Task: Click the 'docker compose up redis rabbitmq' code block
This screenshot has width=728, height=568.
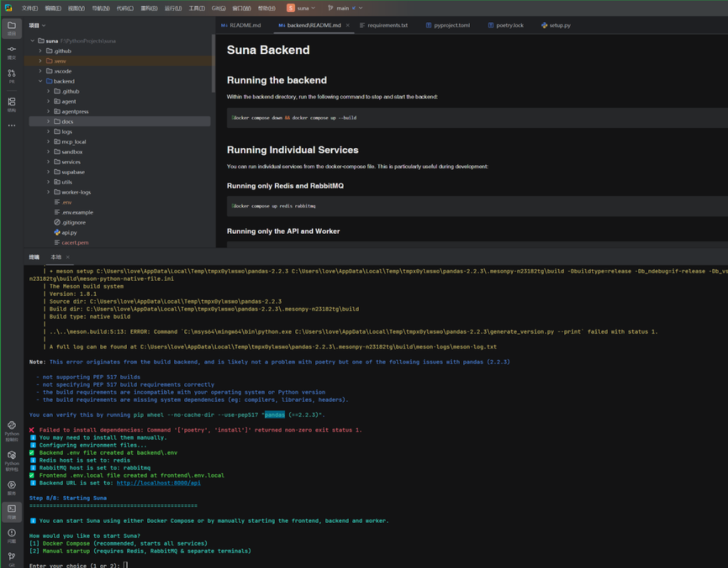Action: point(477,206)
